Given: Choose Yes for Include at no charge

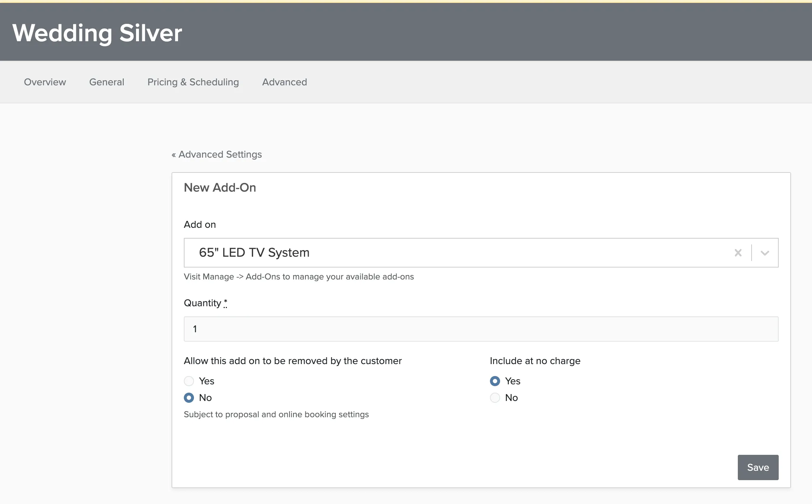Looking at the screenshot, I should [x=495, y=381].
